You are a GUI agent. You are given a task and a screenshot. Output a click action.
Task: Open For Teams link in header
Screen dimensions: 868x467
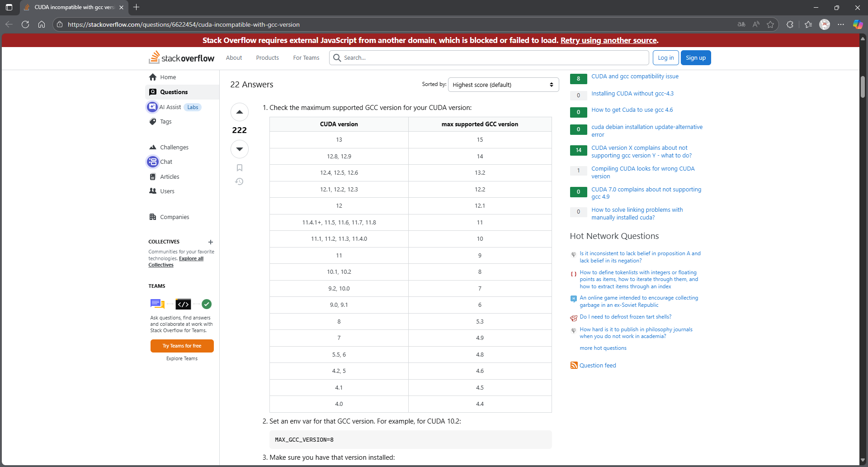[306, 57]
